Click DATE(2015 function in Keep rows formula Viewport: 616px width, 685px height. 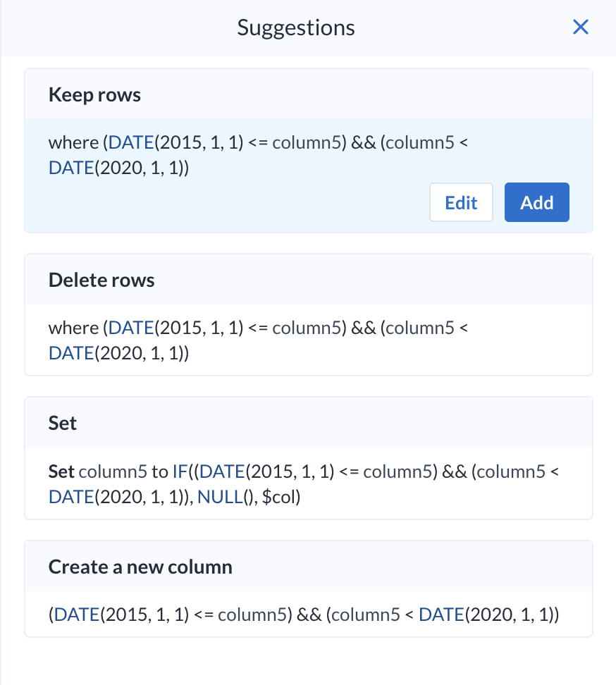coord(130,142)
